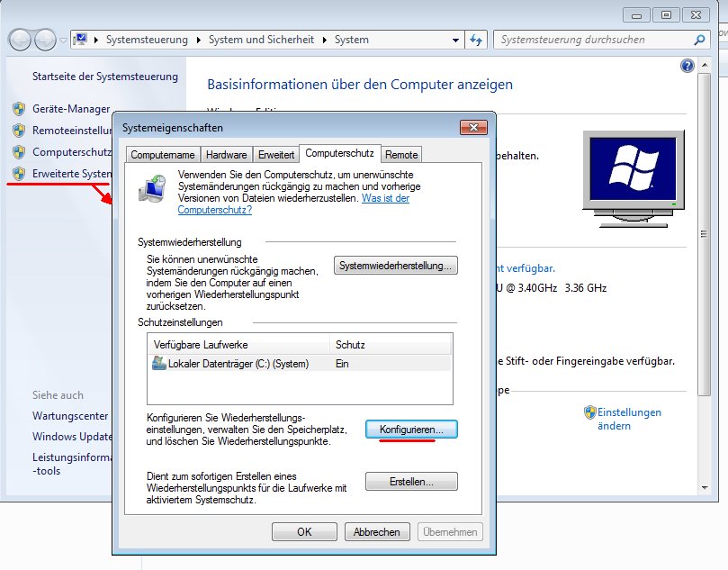The height and width of the screenshot is (570, 728).
Task: Switch to the Erweitert tab
Action: coord(276,155)
